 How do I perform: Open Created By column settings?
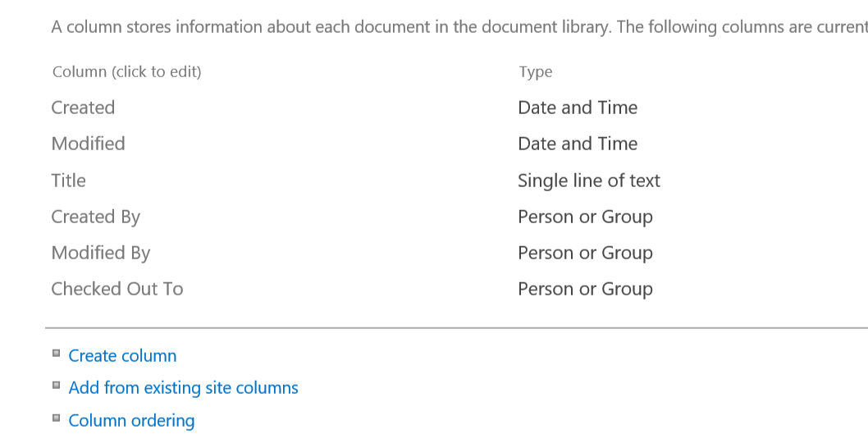tap(95, 217)
